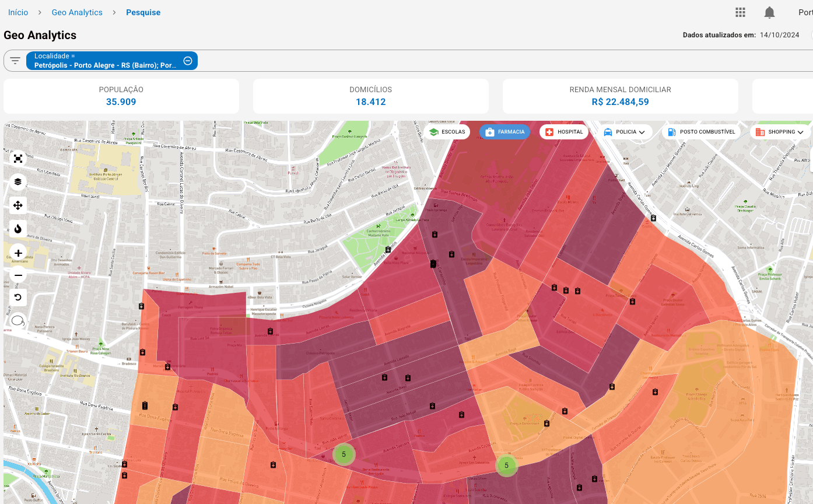Image resolution: width=813 pixels, height=504 pixels.
Task: Open Geo Analytics breadcrumb link
Action: pyautogui.click(x=77, y=12)
